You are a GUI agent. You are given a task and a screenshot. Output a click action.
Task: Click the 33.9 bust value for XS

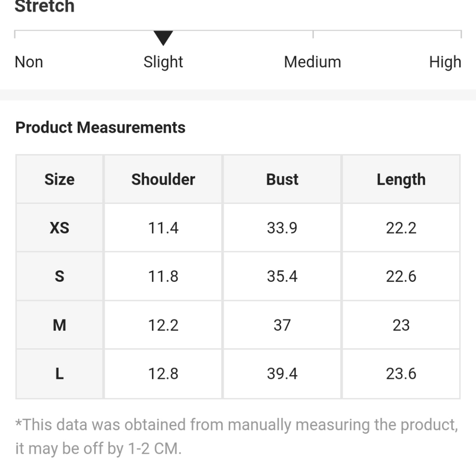pos(282,228)
